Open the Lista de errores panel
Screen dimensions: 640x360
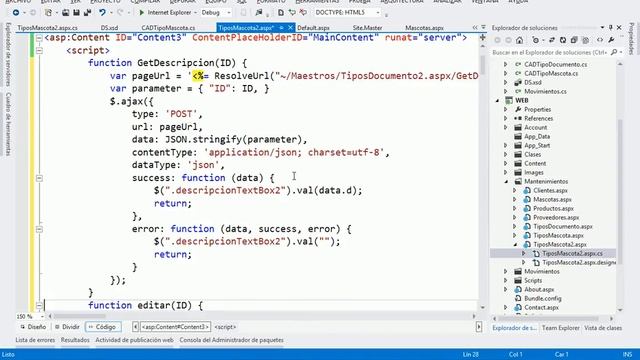(x=35, y=340)
